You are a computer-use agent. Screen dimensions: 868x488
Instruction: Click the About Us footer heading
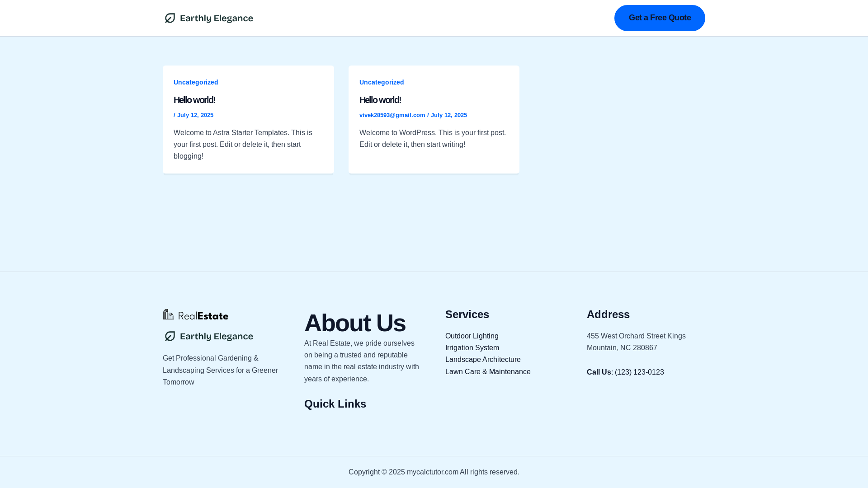tap(355, 323)
